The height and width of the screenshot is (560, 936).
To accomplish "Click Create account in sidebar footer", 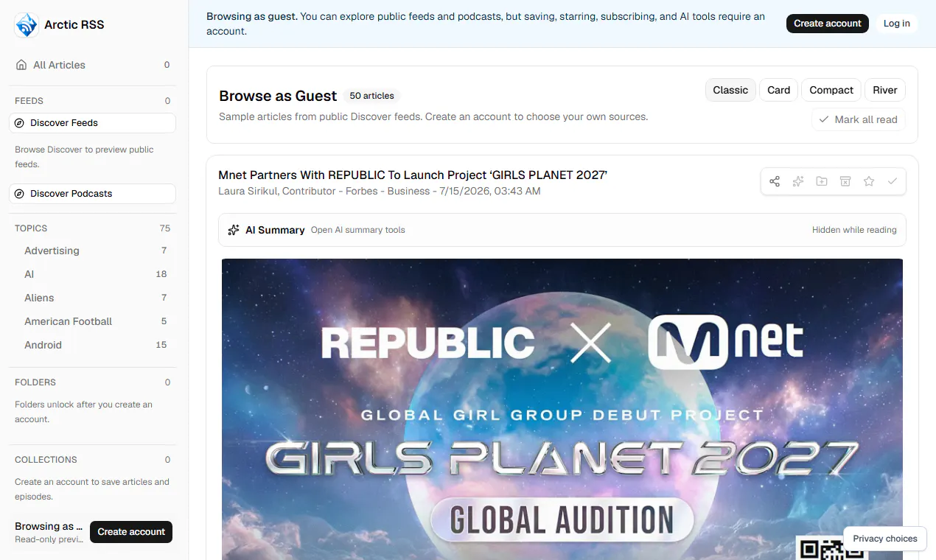I will 131,532.
